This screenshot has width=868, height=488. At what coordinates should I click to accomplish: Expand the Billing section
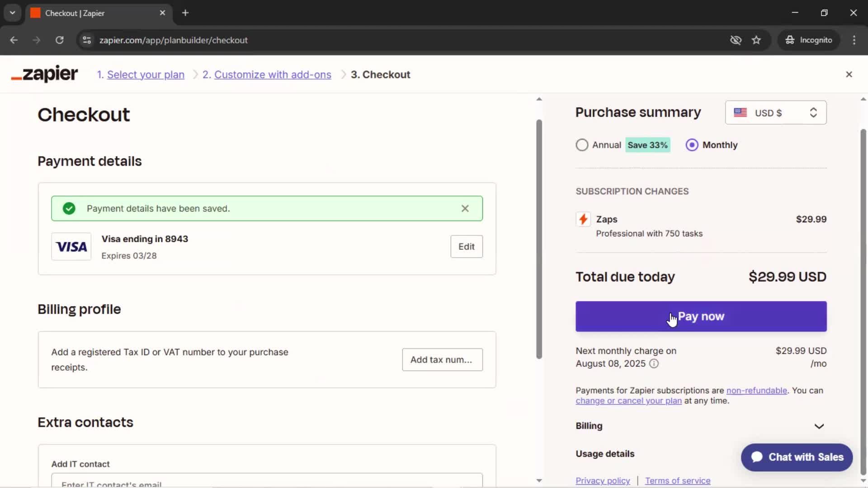pyautogui.click(x=701, y=426)
